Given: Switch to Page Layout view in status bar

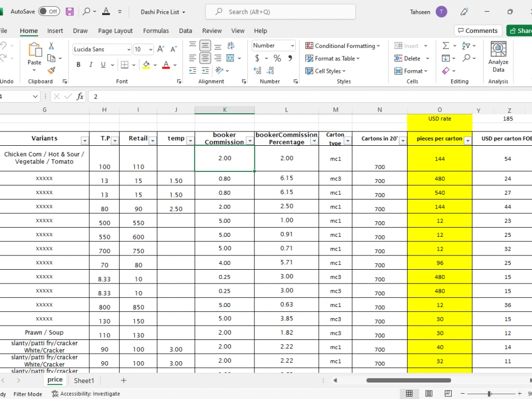Looking at the screenshot, I should [x=429, y=393].
